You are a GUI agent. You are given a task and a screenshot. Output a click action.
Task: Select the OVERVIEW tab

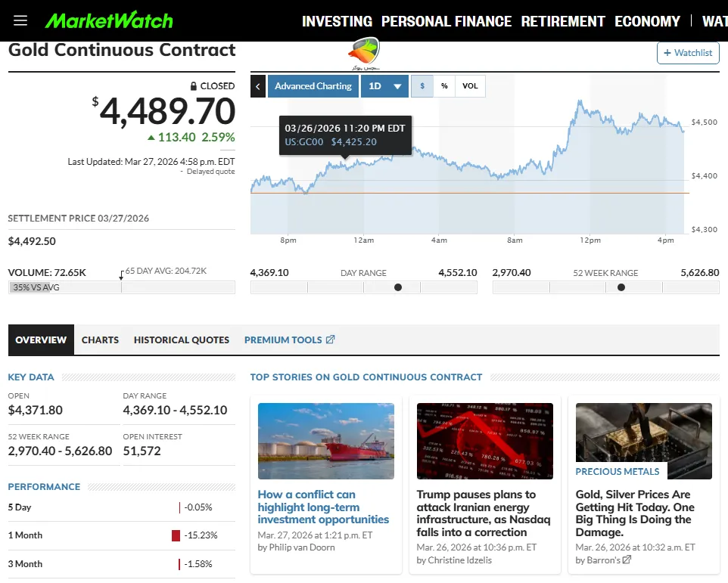[41, 340]
